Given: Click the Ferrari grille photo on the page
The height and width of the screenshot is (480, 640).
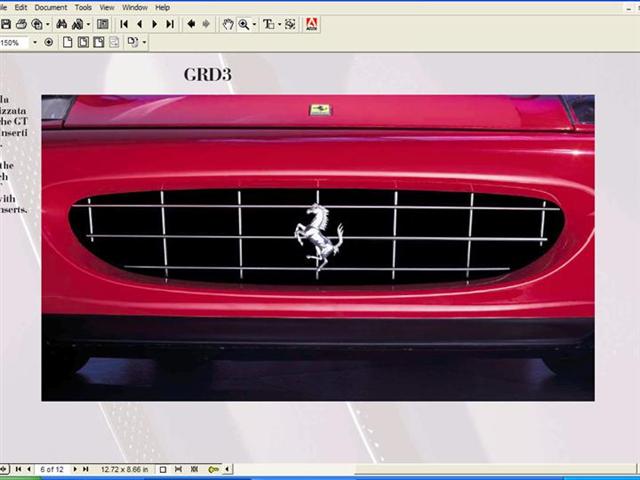Looking at the screenshot, I should click(318, 248).
